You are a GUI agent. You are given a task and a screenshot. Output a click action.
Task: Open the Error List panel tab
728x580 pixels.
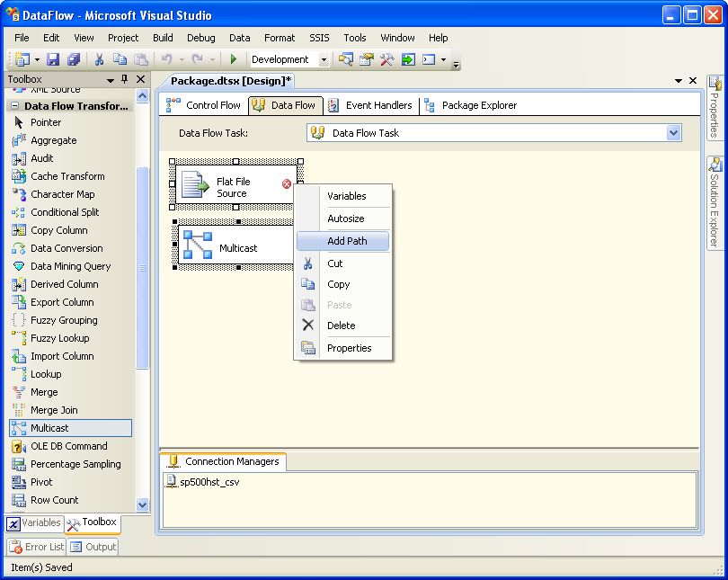pyautogui.click(x=37, y=547)
